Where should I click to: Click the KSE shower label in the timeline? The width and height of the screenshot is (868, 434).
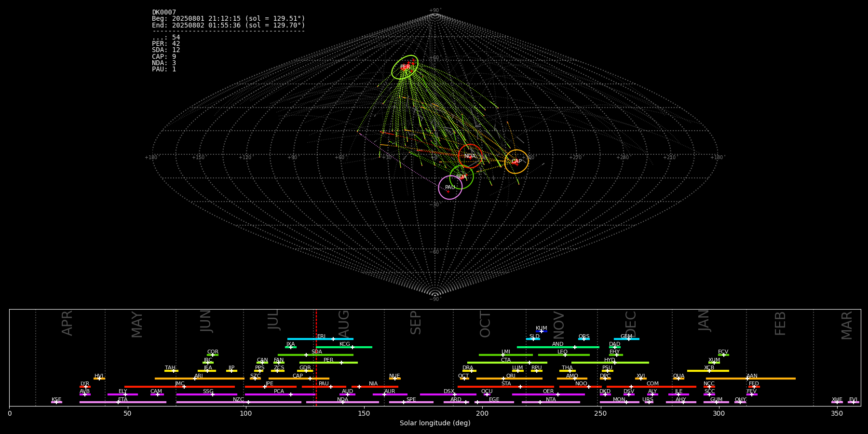coord(56,400)
